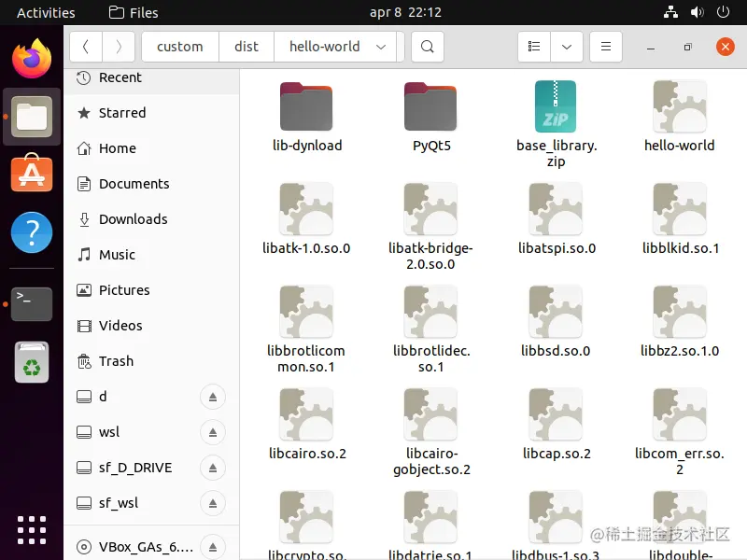Select libblkid.so.1 in the file list
The image size is (747, 560).
(x=680, y=209)
